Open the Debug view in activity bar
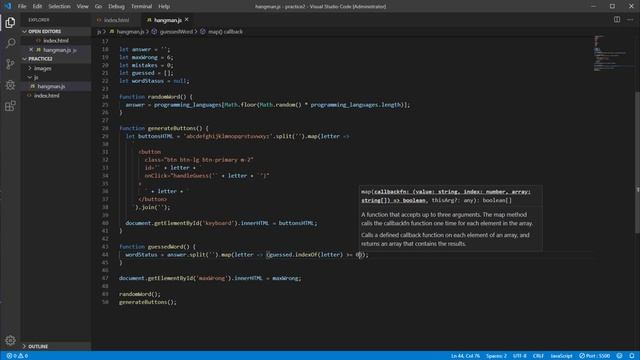Screen dimensions: 640x360 [10, 85]
